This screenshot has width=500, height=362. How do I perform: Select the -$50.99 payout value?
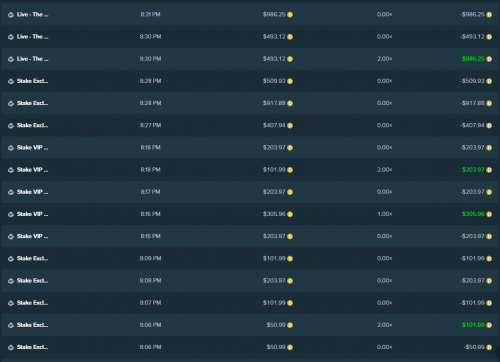pyautogui.click(x=474, y=347)
